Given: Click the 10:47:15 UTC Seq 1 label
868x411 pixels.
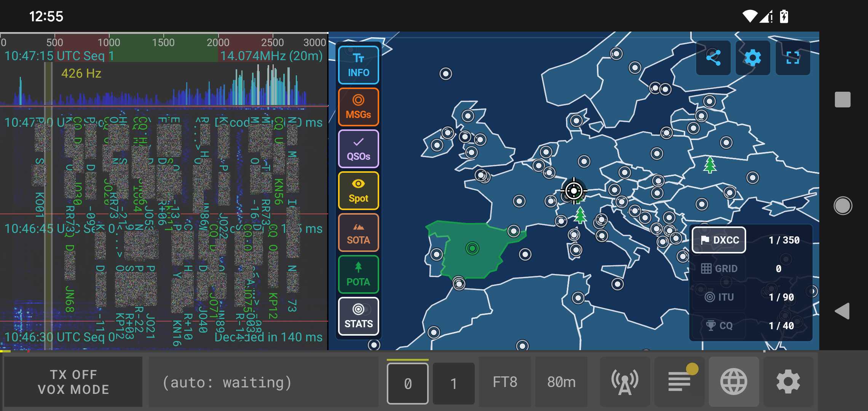Looking at the screenshot, I should click(59, 56).
